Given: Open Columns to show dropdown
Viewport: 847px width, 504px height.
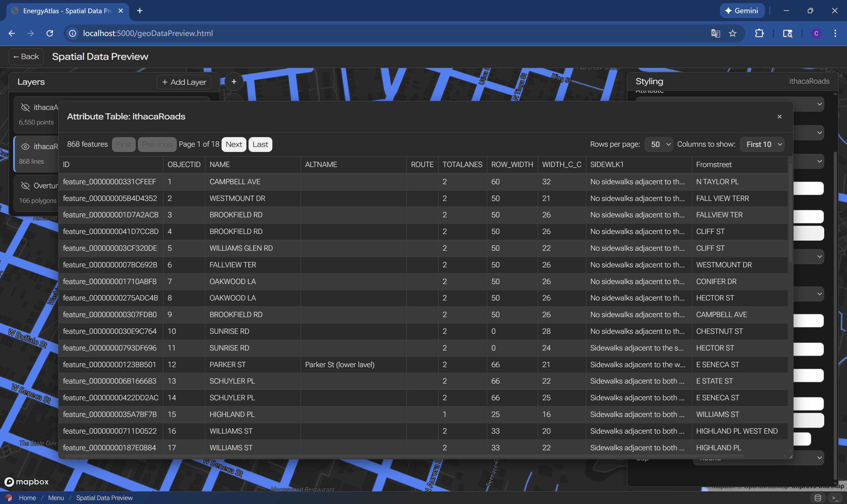Looking at the screenshot, I should pyautogui.click(x=762, y=144).
